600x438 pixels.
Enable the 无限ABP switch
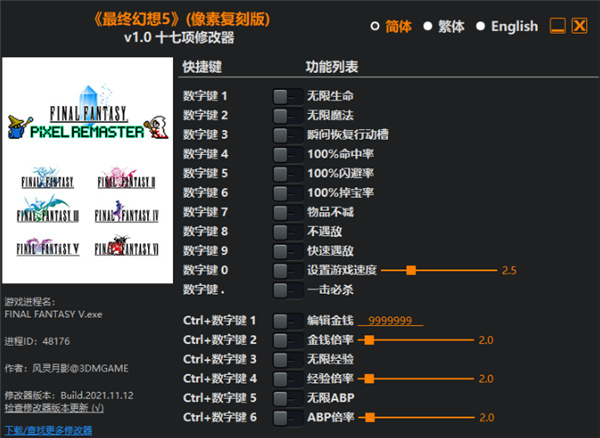pyautogui.click(x=288, y=398)
